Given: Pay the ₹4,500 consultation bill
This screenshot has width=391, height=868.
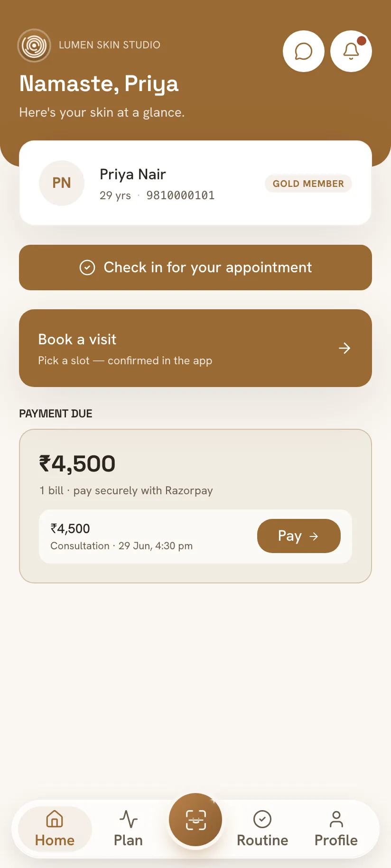Looking at the screenshot, I should tap(299, 536).
